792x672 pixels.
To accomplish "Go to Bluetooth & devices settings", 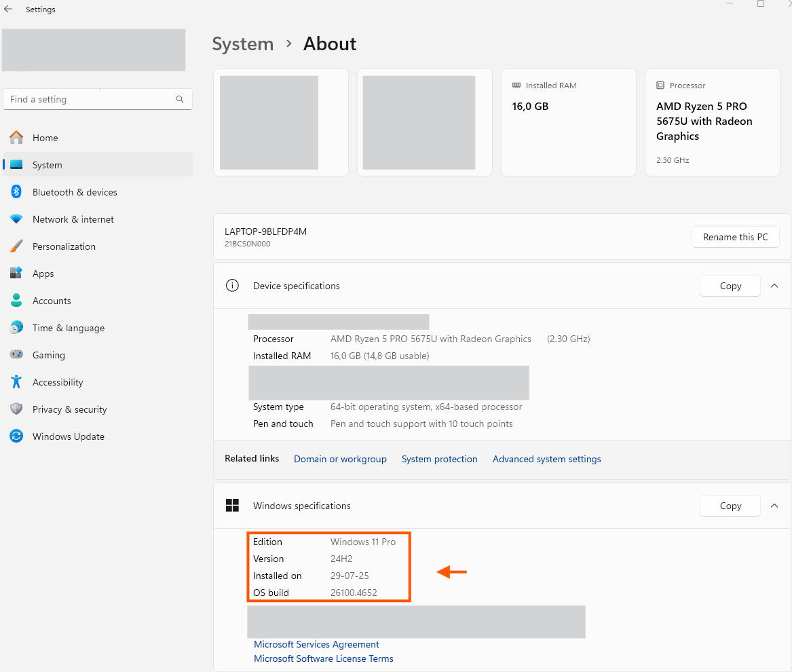I will 98,192.
